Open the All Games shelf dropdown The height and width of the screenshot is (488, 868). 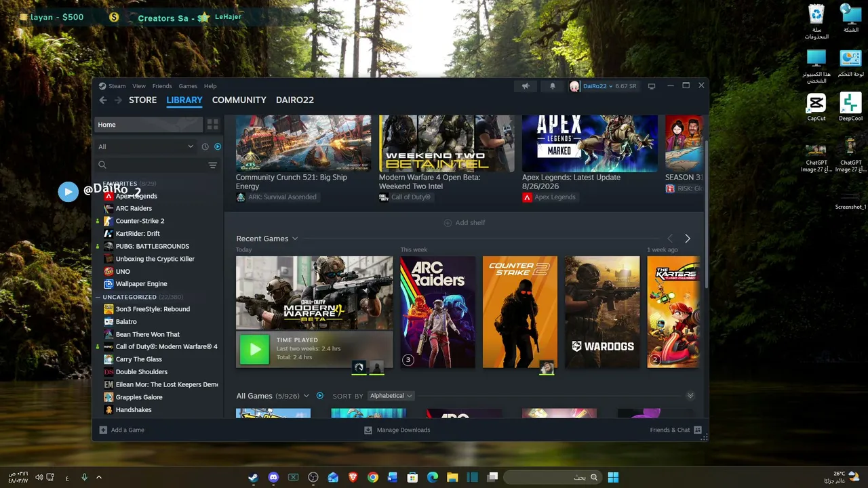[307, 396]
